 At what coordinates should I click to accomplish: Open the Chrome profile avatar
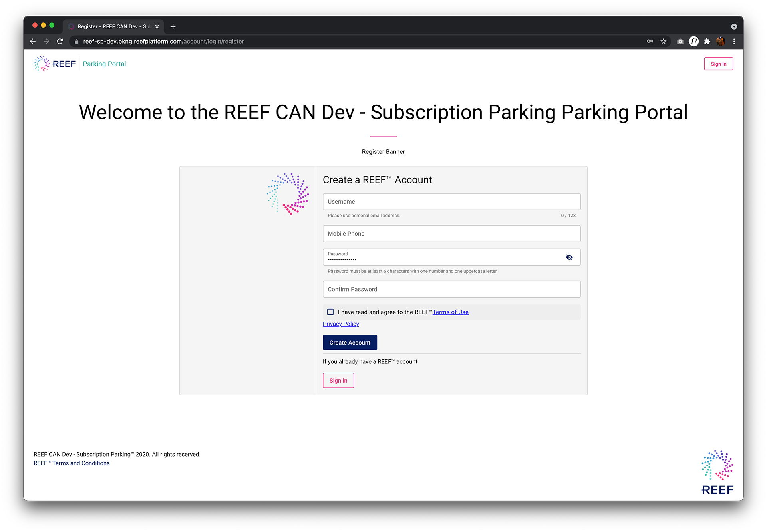pos(721,41)
